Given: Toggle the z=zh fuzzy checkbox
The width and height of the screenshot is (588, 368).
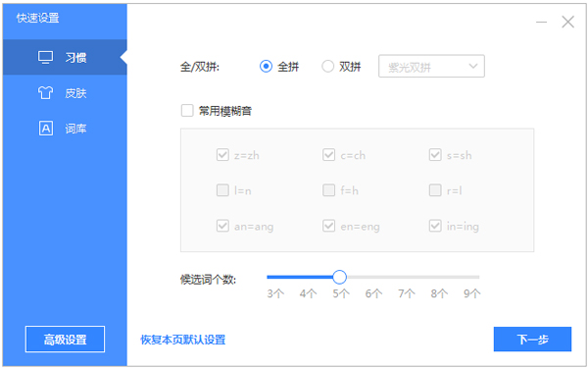Looking at the screenshot, I should point(222,155).
